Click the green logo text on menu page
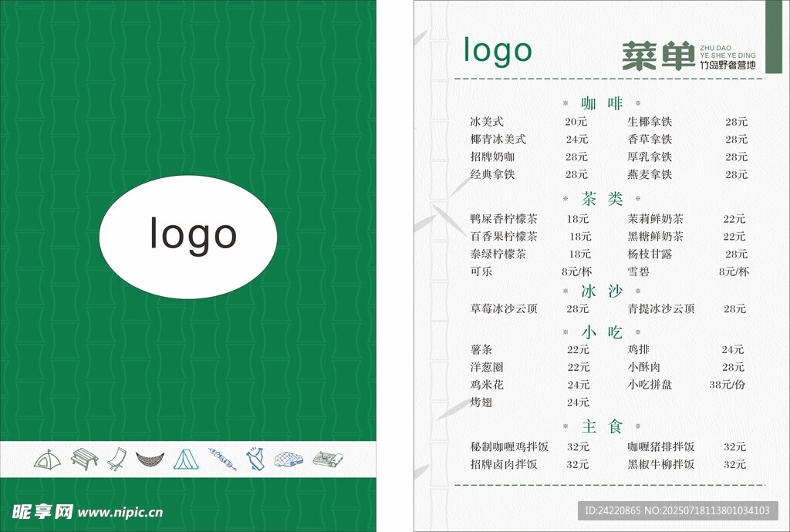The height and width of the screenshot is (532, 790). pos(498,51)
